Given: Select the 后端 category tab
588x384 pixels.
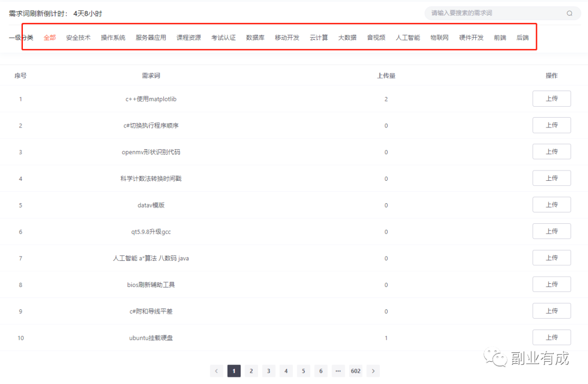Looking at the screenshot, I should click(522, 38).
